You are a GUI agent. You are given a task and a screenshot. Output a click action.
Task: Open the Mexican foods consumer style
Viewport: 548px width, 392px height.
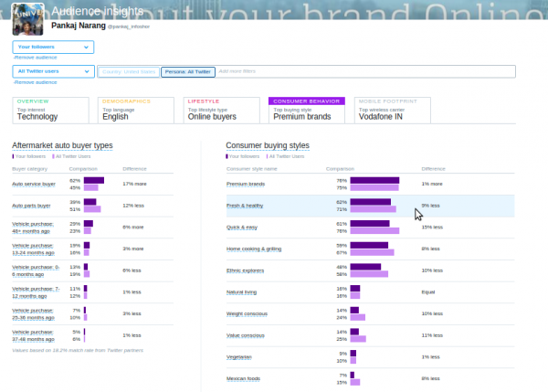click(x=243, y=378)
